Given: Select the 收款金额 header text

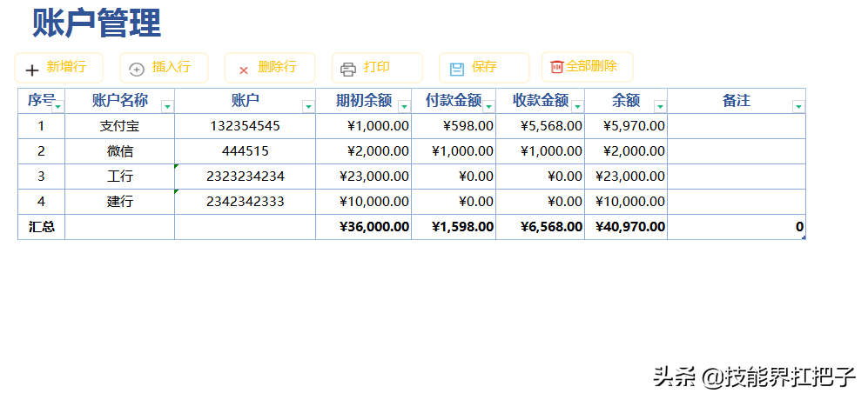Looking at the screenshot, I should coord(541,101).
